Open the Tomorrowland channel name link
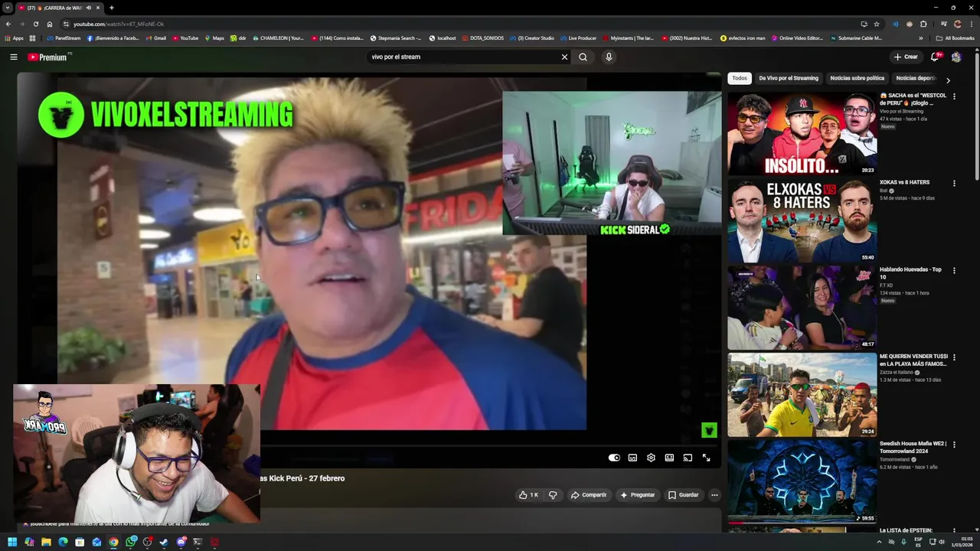 click(894, 459)
